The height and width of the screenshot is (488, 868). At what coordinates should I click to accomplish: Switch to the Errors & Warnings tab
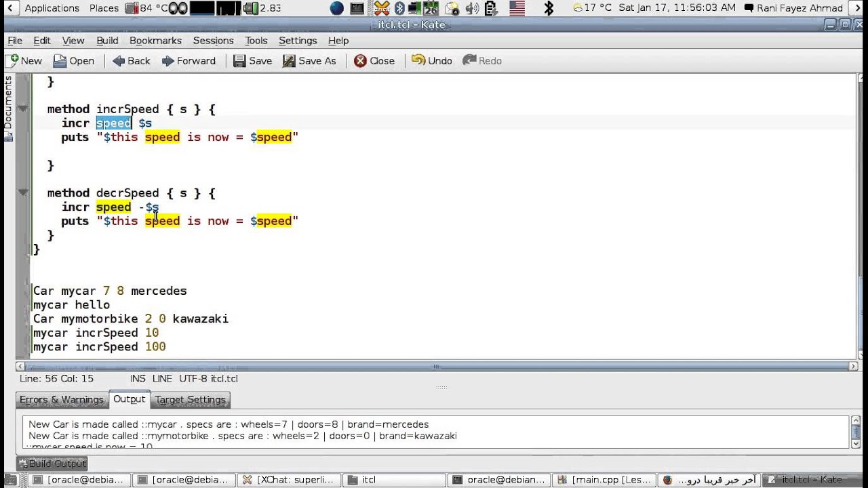point(62,400)
